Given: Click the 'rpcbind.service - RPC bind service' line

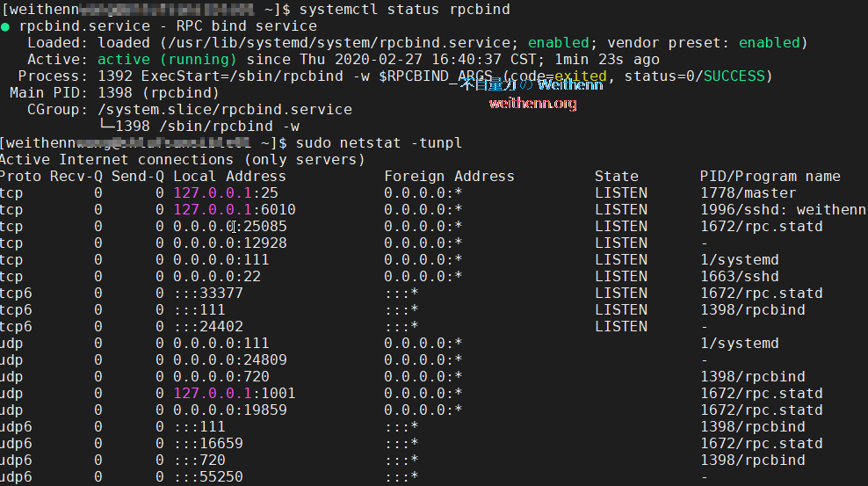Looking at the screenshot, I should pos(168,26).
